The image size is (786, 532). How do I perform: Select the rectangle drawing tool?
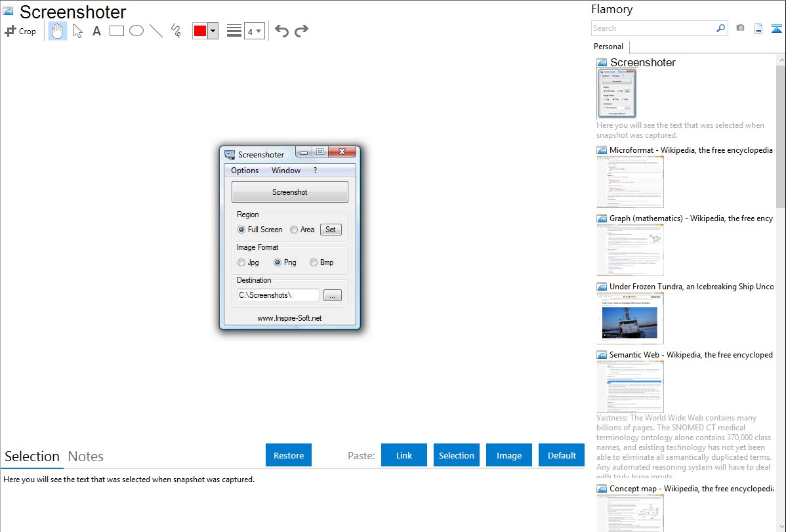[117, 31]
